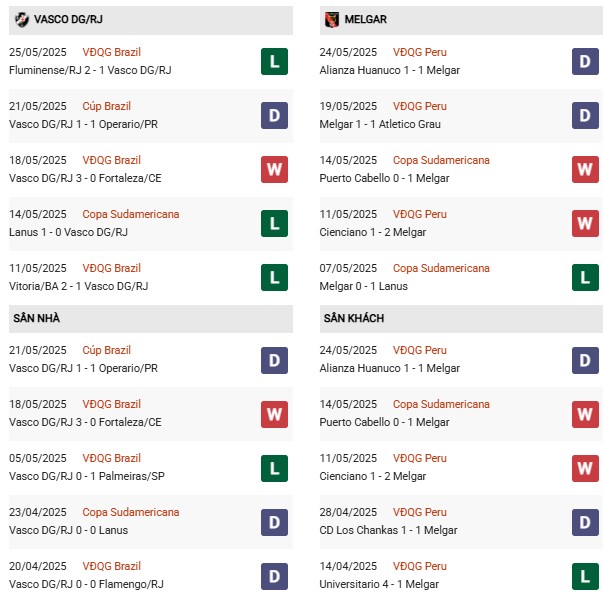Open Copa Sudamericana link for Lanus 1 - 0 Vasco
The width and height of the screenshot is (604, 597).
132,214
